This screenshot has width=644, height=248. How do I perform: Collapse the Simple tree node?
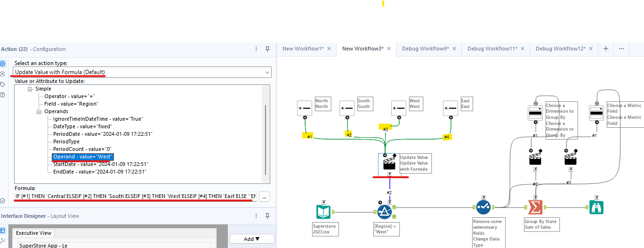[x=31, y=89]
